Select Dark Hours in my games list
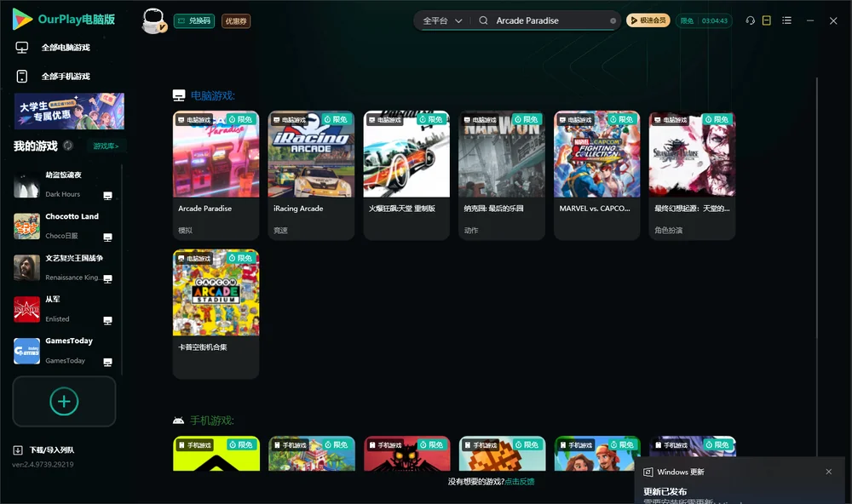The height and width of the screenshot is (504, 852). tap(63, 185)
